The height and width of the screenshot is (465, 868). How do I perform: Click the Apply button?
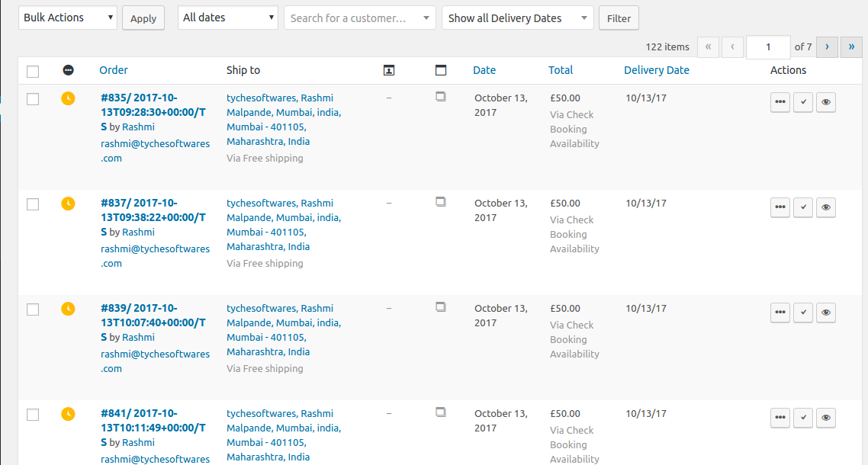click(x=143, y=18)
